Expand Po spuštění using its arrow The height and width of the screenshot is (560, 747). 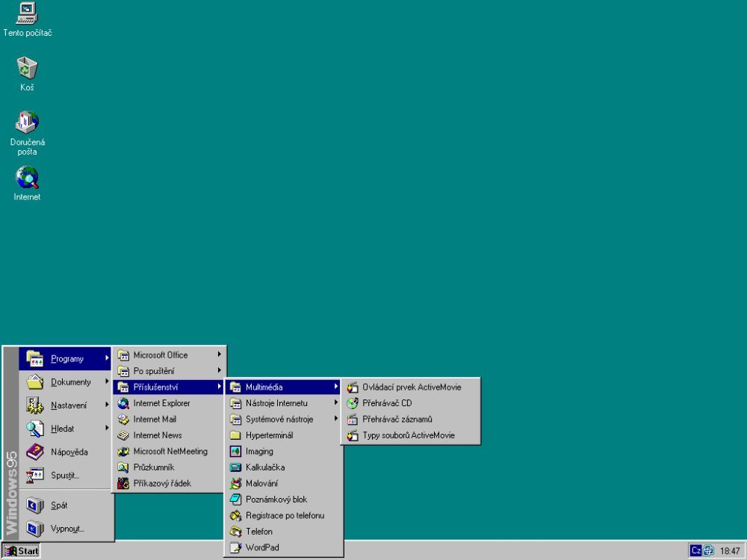click(219, 370)
